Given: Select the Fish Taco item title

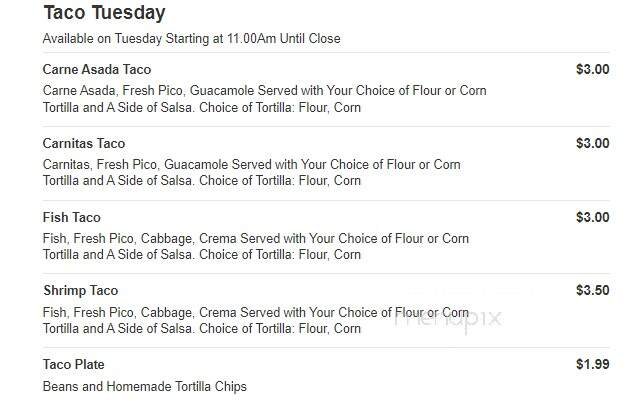Looking at the screenshot, I should [71, 217].
